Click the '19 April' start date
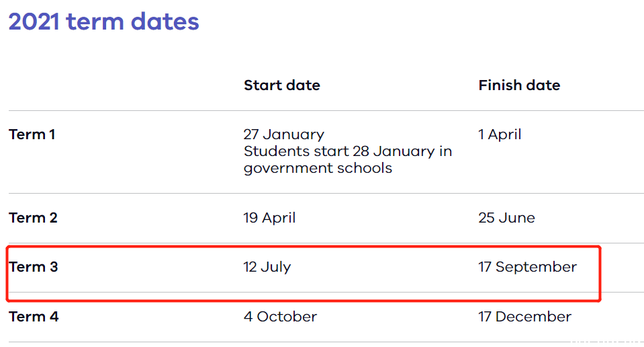The height and width of the screenshot is (347, 644). [x=269, y=218]
